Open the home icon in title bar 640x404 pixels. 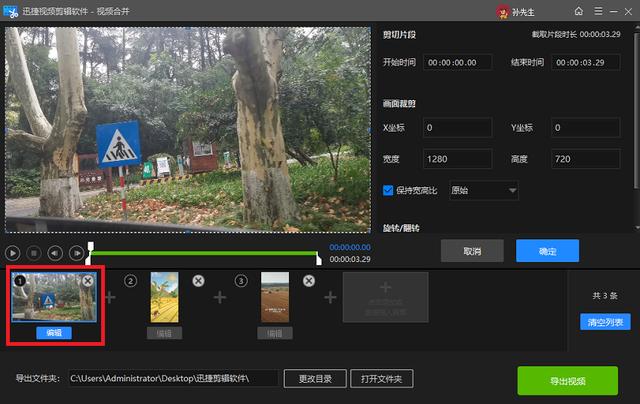(578, 11)
